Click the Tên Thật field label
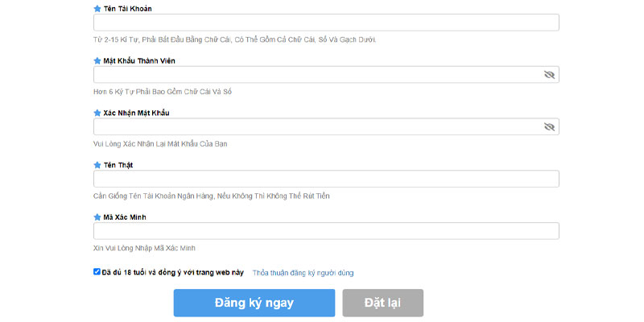Screen dimensions: 644x322 click(x=118, y=165)
